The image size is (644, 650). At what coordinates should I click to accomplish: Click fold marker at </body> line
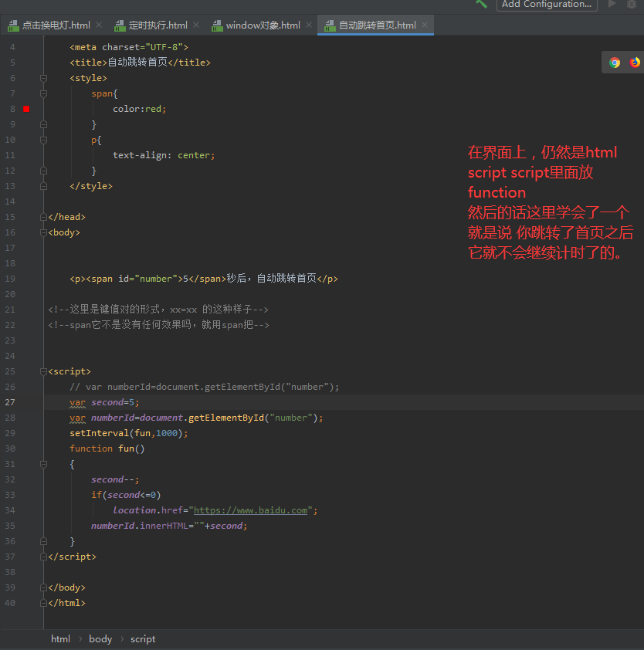click(x=43, y=587)
